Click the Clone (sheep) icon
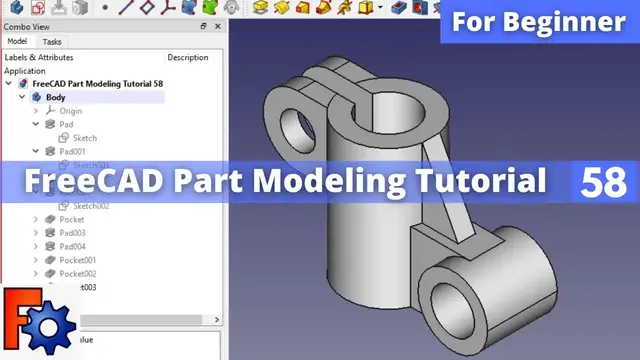This screenshot has width=640, height=360. click(x=231, y=7)
